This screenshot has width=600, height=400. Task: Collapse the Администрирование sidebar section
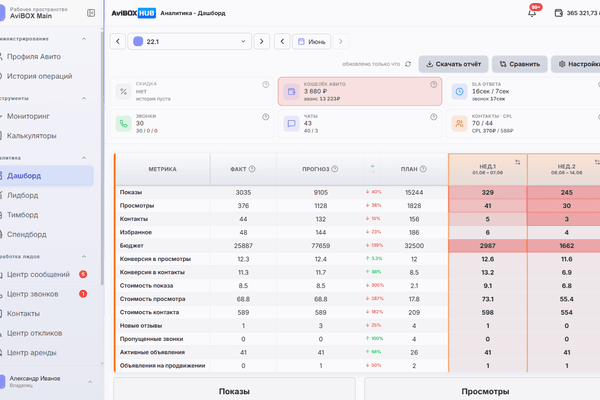(x=84, y=39)
